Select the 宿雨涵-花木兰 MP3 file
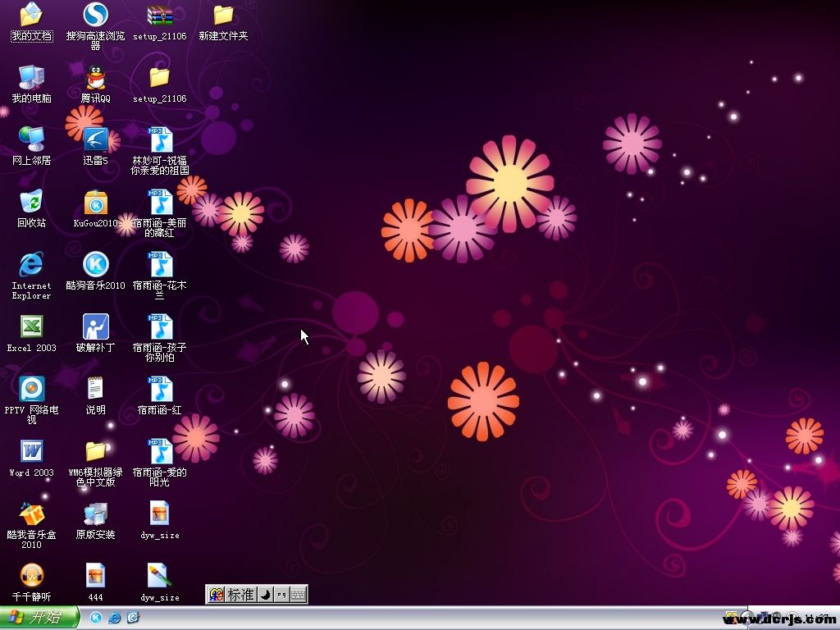 pyautogui.click(x=160, y=265)
